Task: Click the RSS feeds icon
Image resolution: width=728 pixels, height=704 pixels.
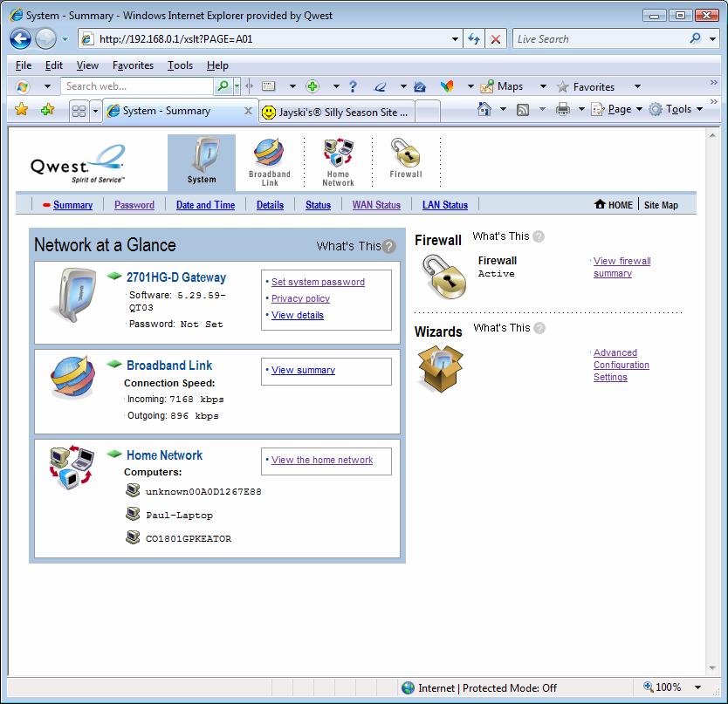Action: point(523,110)
